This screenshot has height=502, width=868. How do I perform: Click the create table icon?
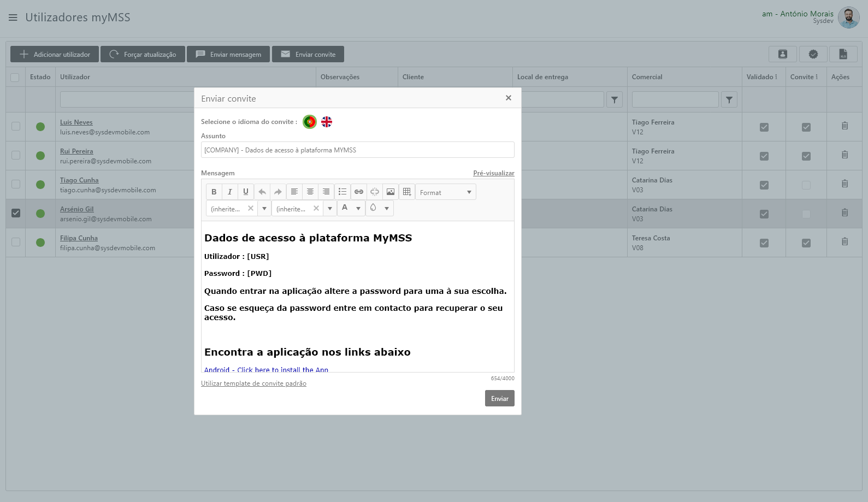[407, 192]
